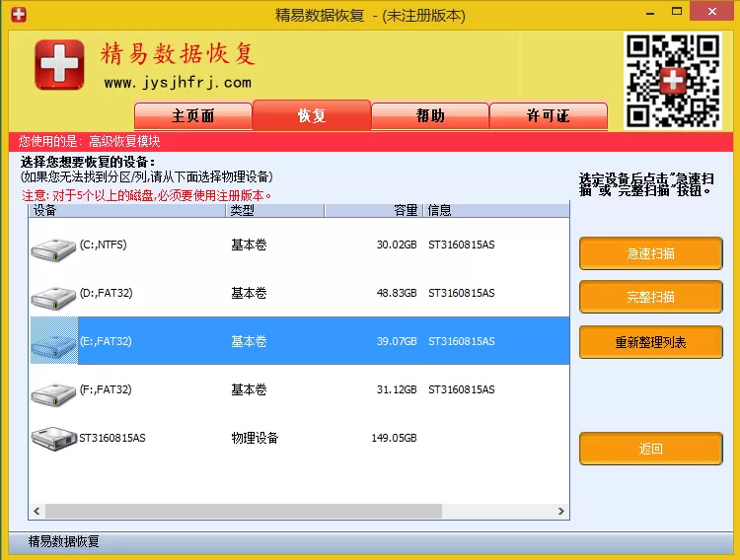740x560 pixels.
Task: Click the D: FAT32 drive icon
Action: click(x=53, y=298)
